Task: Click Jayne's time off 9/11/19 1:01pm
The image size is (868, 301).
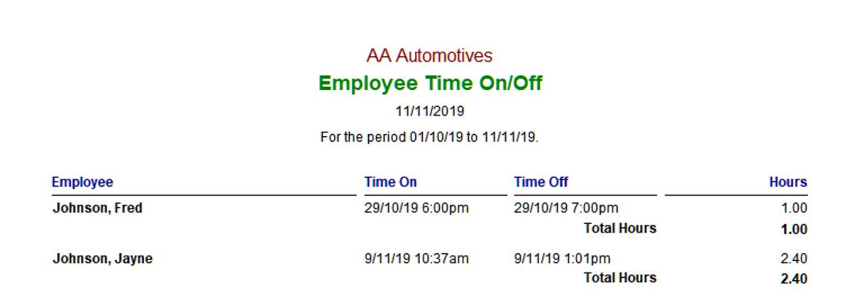Action: [x=562, y=258]
